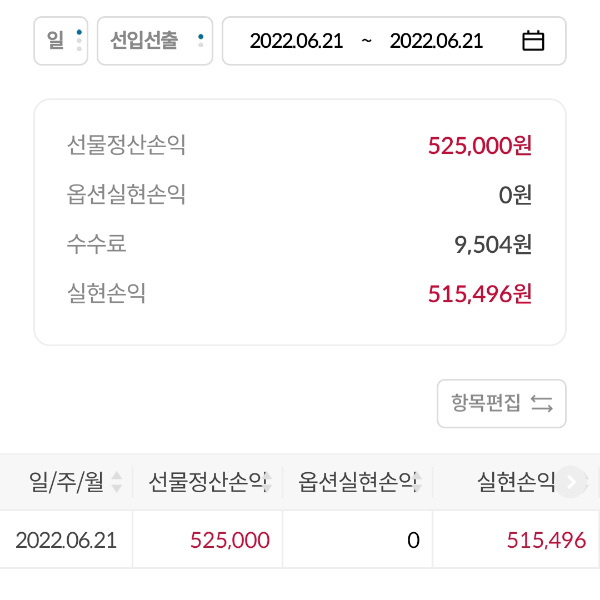Click the 515,496 value in table row

546,541
